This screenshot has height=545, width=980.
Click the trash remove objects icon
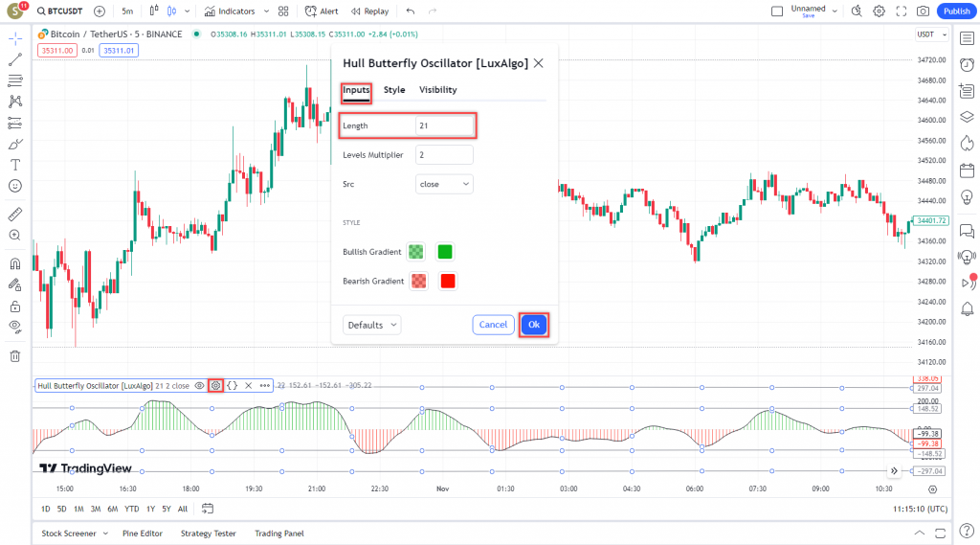pos(15,356)
